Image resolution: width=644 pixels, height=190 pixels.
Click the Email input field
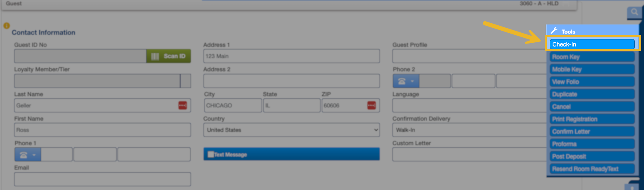(102, 179)
